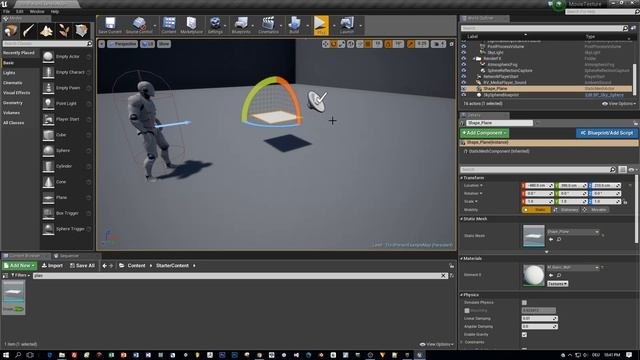This screenshot has height=360, width=640.
Task: Click the Play button in toolbar
Action: 321,25
